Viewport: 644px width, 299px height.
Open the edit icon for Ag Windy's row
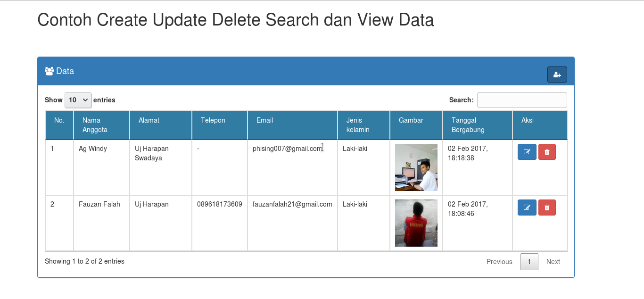pos(527,152)
